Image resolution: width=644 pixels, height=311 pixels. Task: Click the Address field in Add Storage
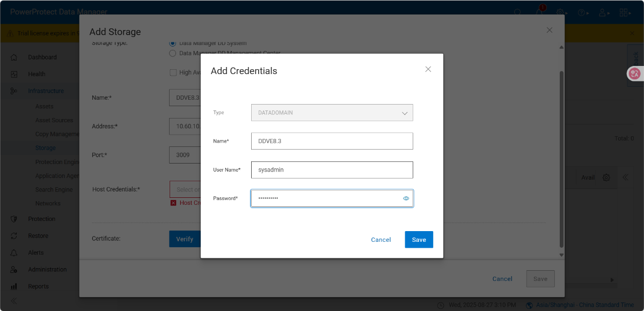coord(185,126)
